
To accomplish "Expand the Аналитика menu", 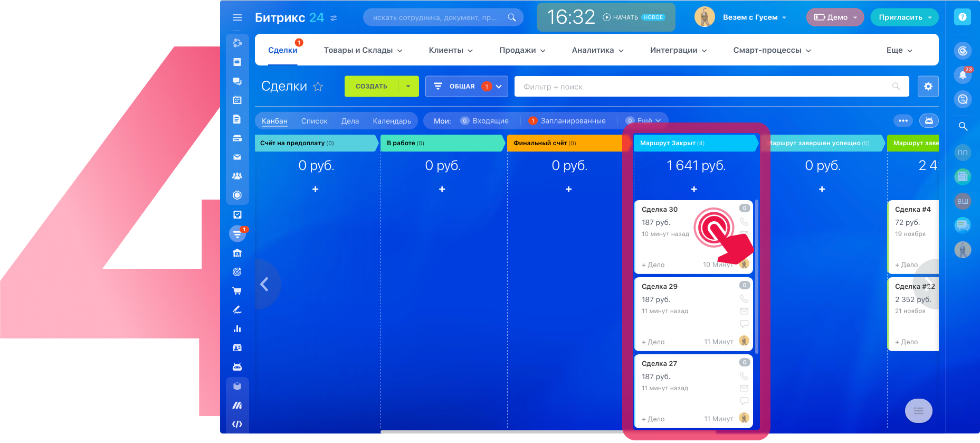I will tap(598, 50).
